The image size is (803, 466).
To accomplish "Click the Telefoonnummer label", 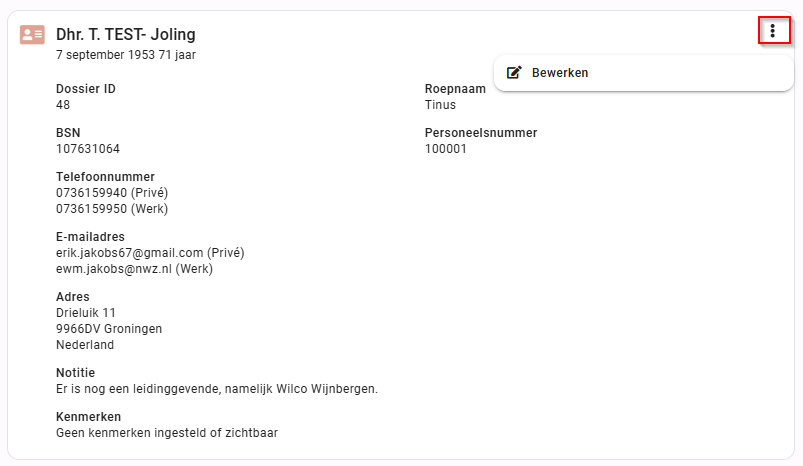I will (x=105, y=177).
